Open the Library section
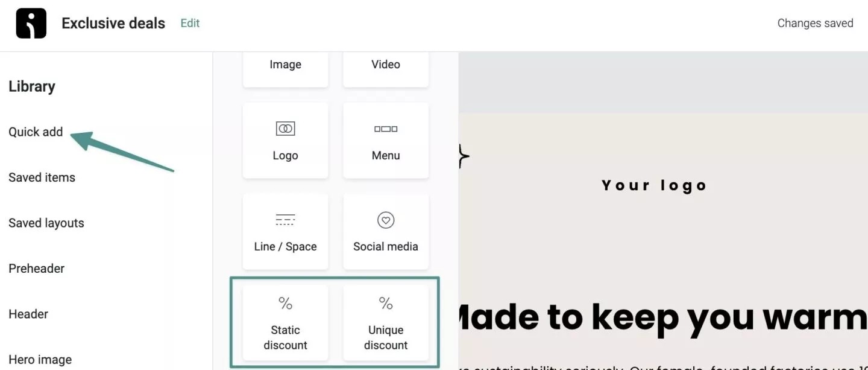The image size is (868, 370). tap(31, 86)
